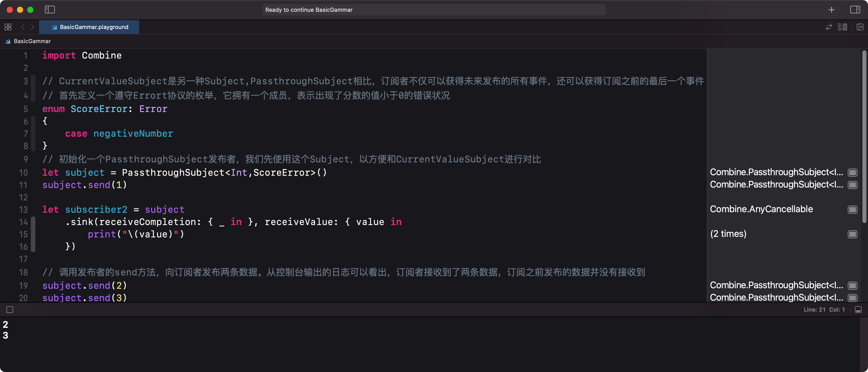Click the comment on line 18
The image size is (868, 372).
click(344, 272)
